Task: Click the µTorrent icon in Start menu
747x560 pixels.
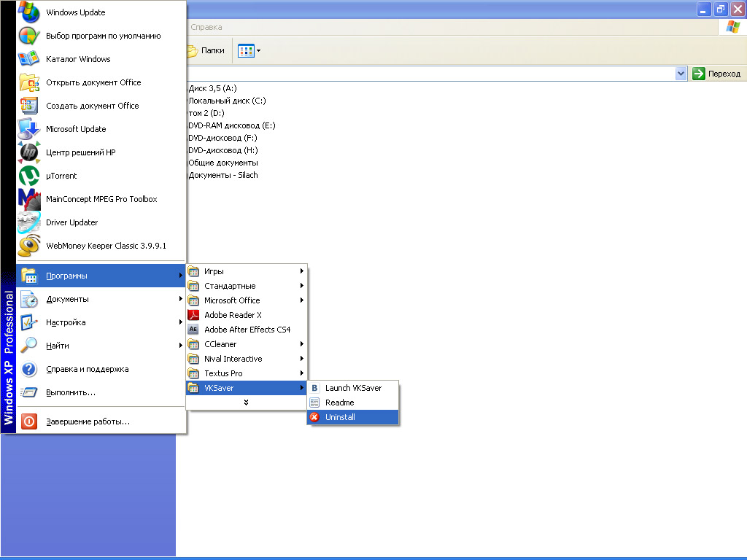Action: 29,176
